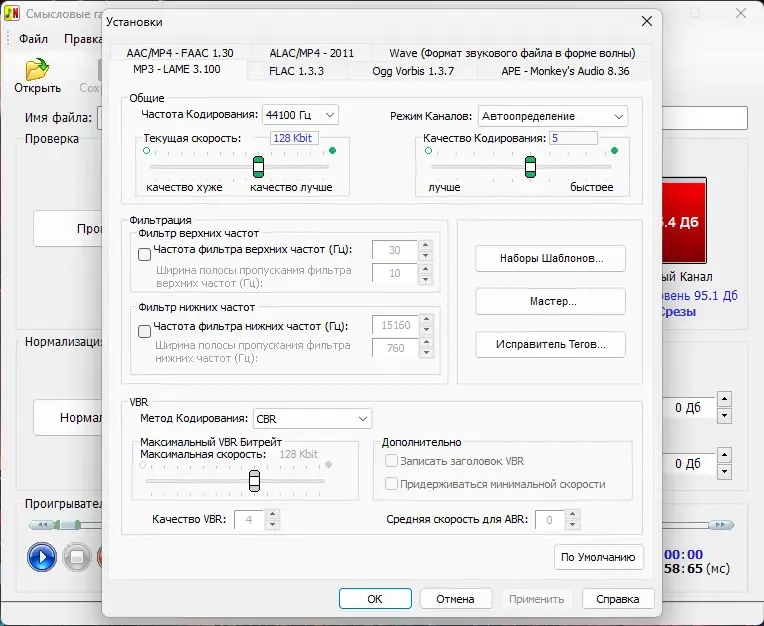
Task: Click the low-pass filter frequency field 15160
Action: (x=396, y=325)
